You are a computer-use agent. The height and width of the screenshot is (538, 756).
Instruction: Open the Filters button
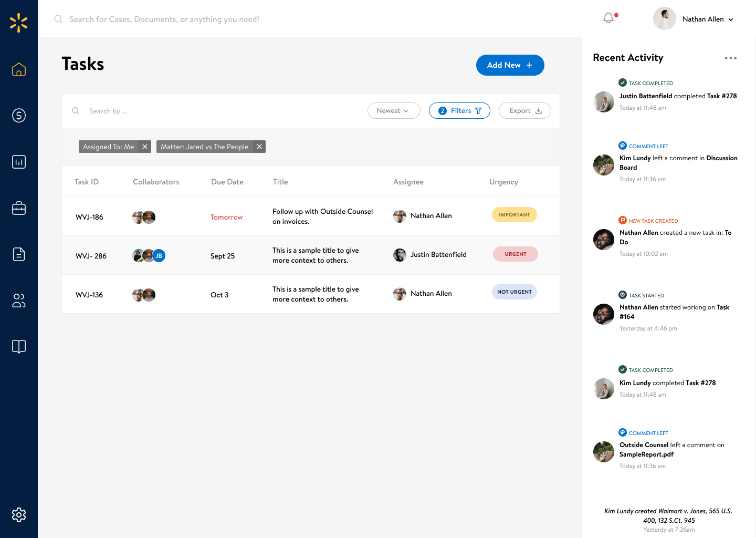[x=459, y=111]
